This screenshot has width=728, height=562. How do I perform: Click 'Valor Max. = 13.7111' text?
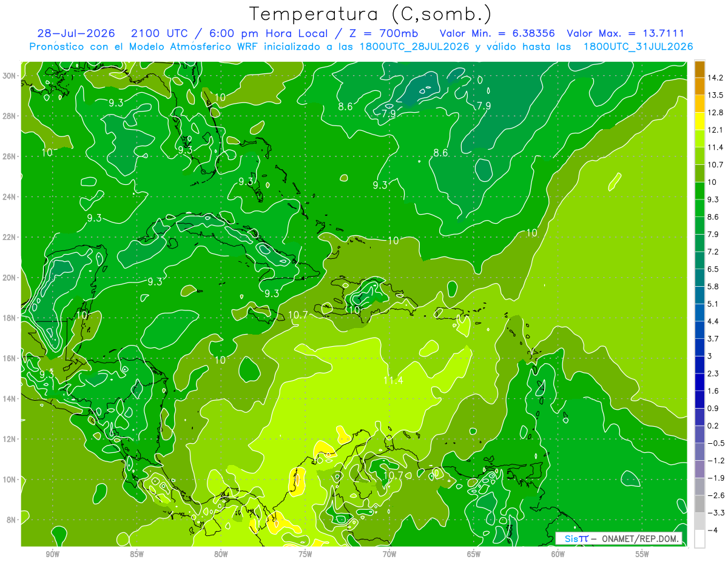[x=625, y=33]
